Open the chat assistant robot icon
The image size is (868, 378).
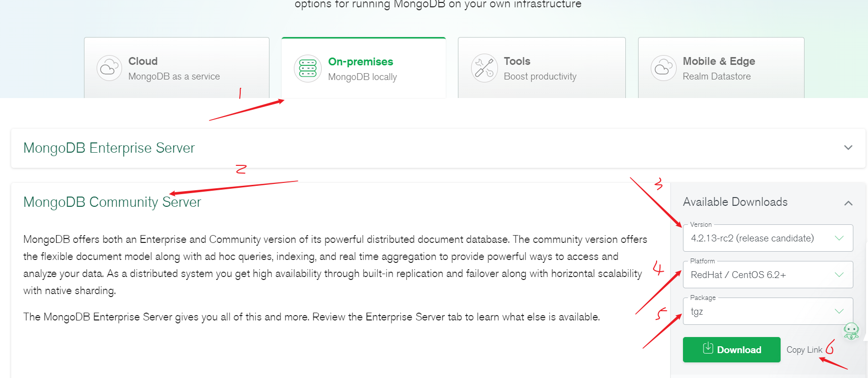[x=851, y=331]
